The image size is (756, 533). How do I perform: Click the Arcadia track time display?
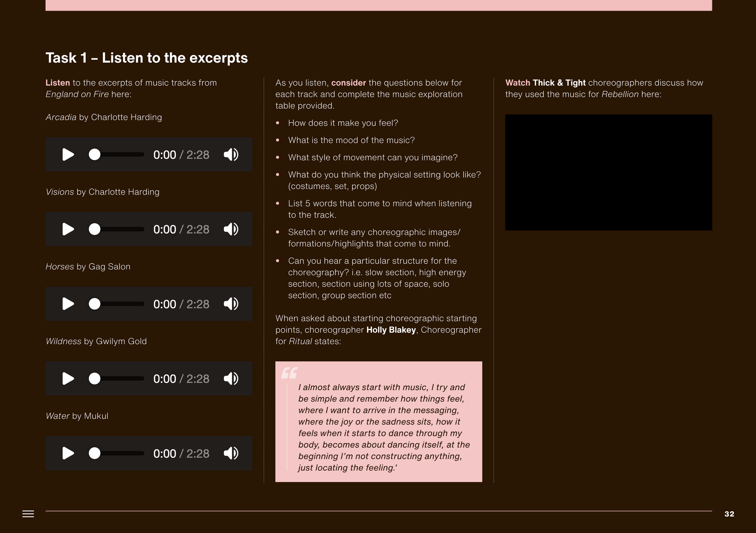[x=181, y=155]
